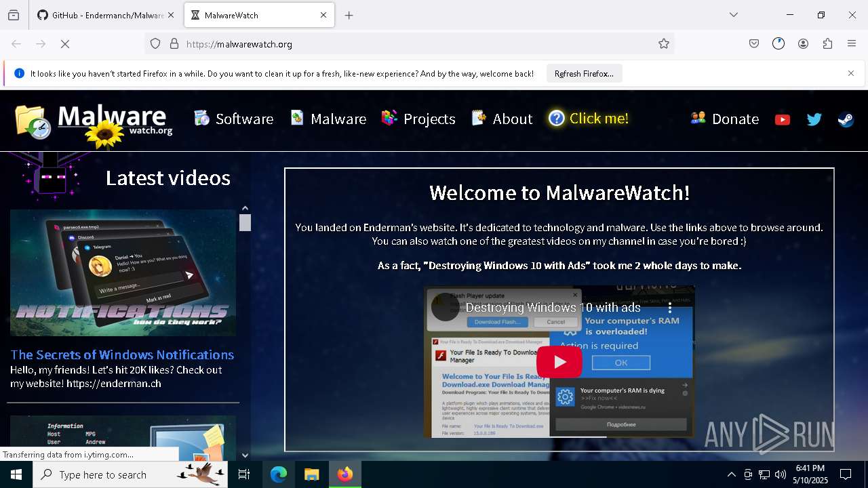Open recent browsing sidebar icon

14,15
